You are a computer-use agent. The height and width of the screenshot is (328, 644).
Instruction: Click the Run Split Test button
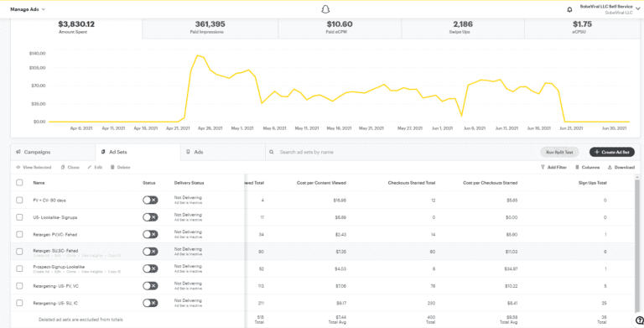pyautogui.click(x=559, y=152)
